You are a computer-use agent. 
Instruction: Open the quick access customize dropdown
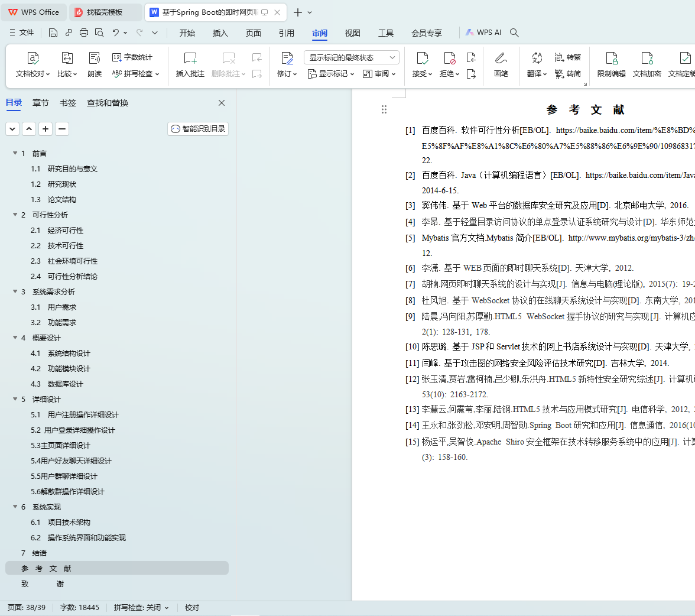click(x=155, y=33)
